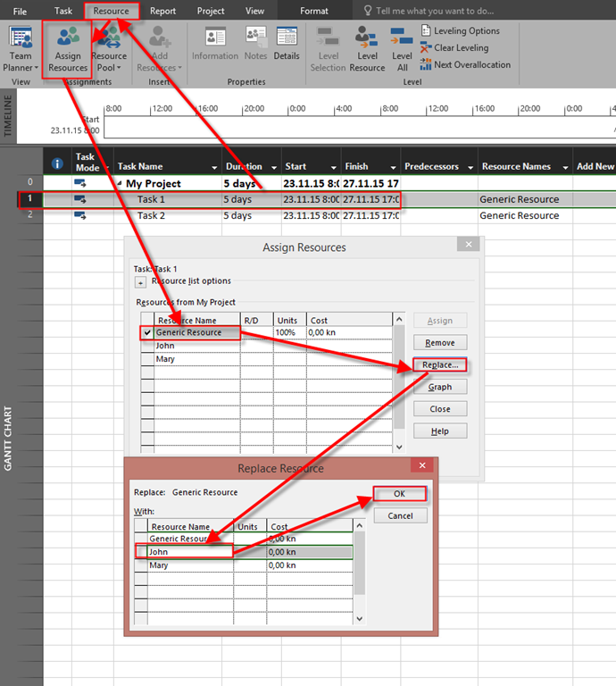Click the Assign Resources ribbon icon
This screenshot has width=616, height=686.
tap(68, 48)
